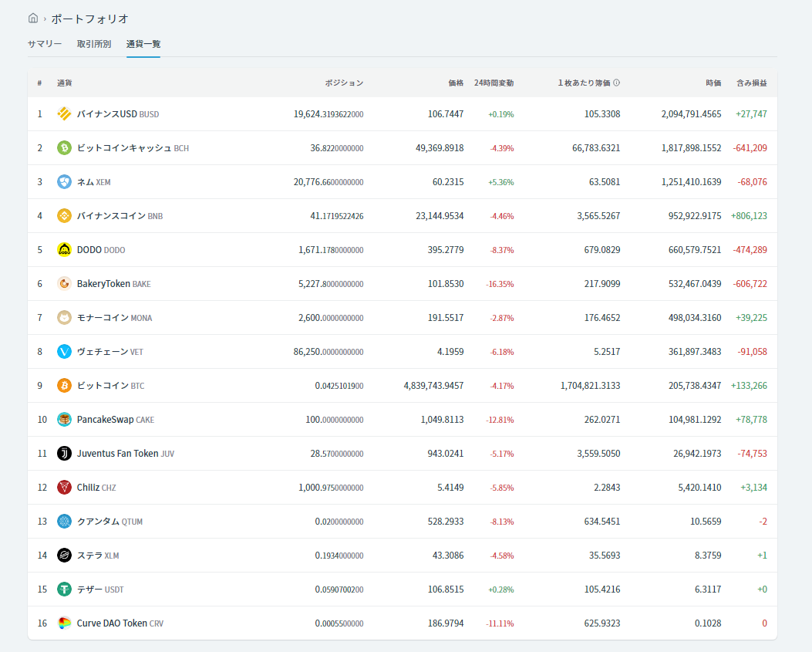Open the ビットコインキャッシュ BCH name
Screen dimensions: 812x652
click(x=133, y=147)
